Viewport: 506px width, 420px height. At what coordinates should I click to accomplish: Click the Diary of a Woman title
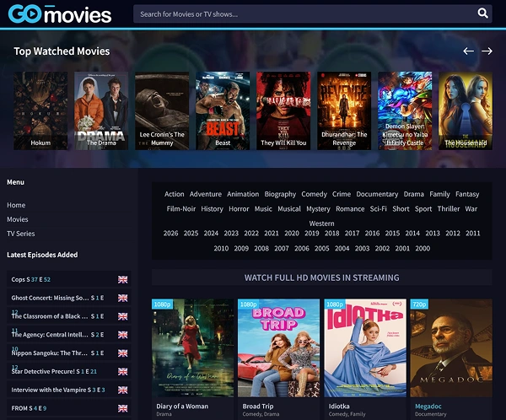[x=182, y=407]
